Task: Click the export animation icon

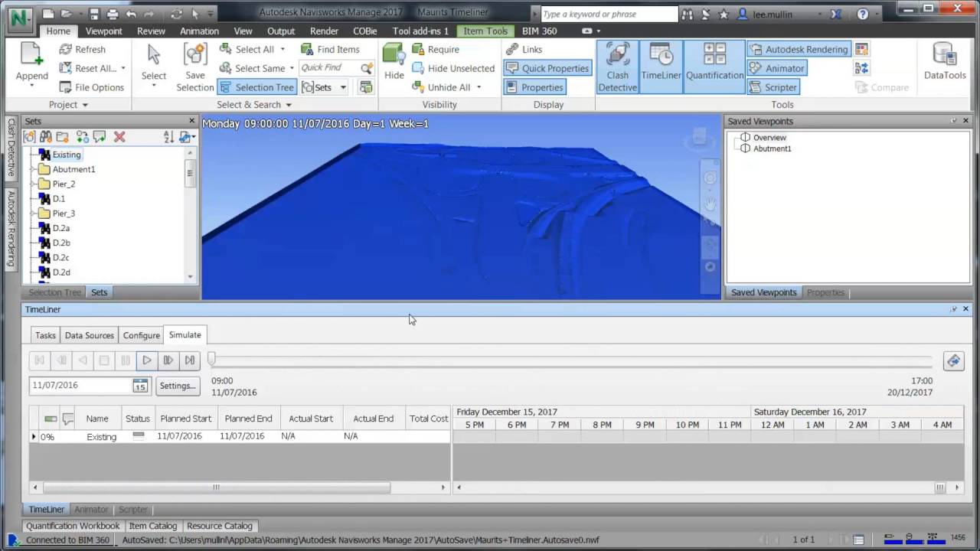Action: (x=953, y=360)
